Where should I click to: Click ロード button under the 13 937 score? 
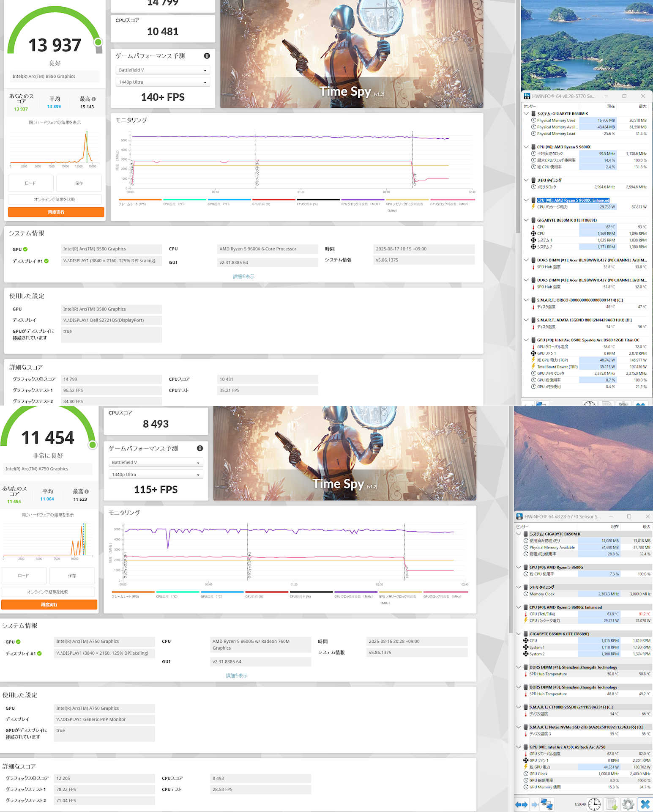[30, 183]
